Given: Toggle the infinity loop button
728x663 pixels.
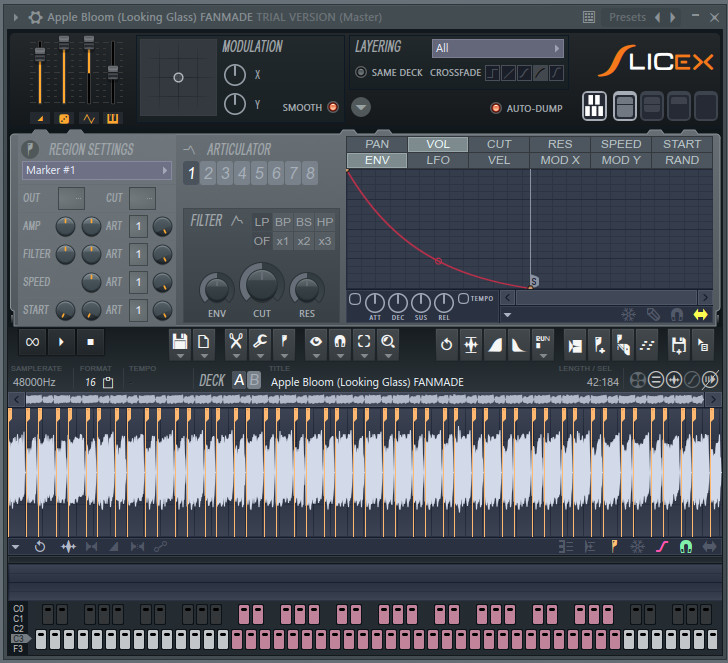Looking at the screenshot, I should tap(32, 342).
